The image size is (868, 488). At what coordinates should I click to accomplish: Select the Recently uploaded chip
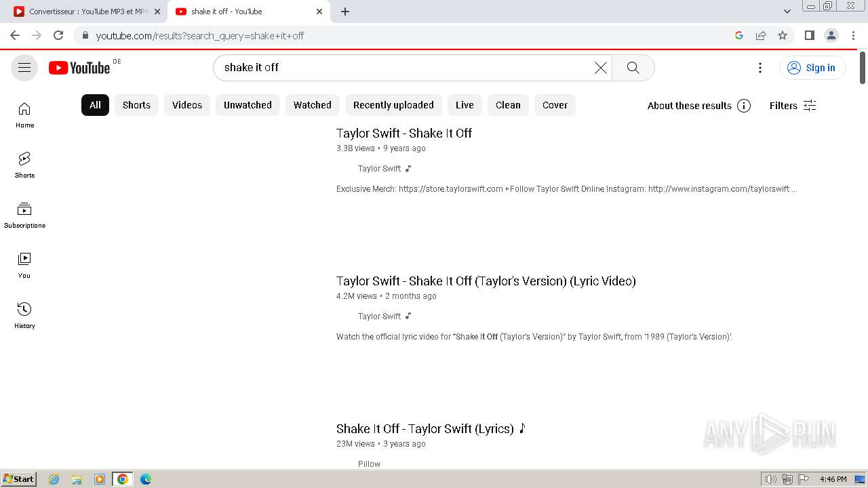[x=393, y=105]
